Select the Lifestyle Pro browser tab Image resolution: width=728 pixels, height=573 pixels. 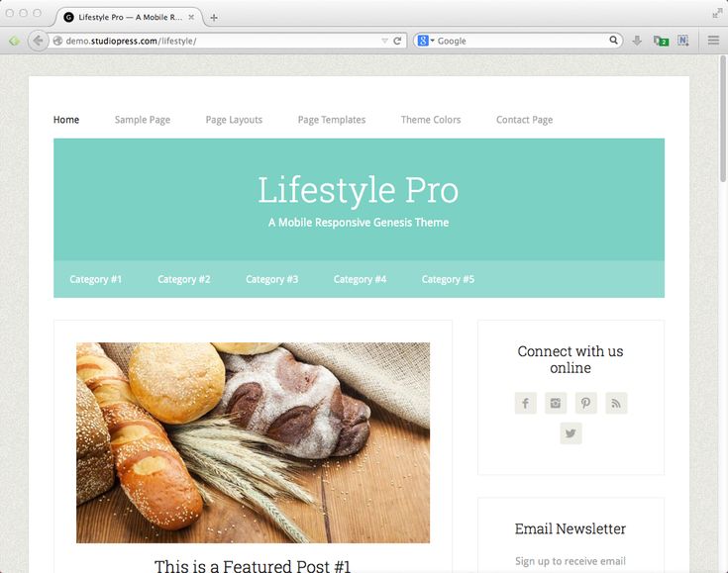click(x=129, y=17)
